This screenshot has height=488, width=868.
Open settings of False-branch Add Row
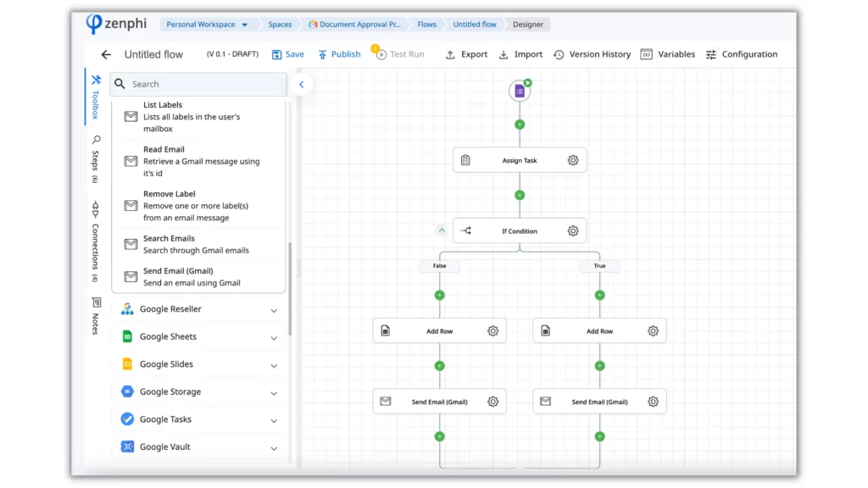click(492, 331)
